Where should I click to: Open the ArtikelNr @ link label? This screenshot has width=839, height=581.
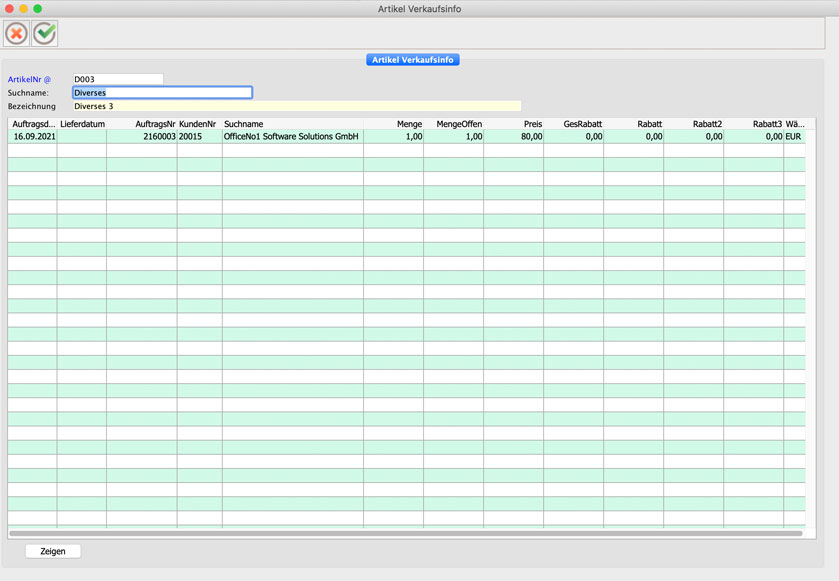coord(29,79)
